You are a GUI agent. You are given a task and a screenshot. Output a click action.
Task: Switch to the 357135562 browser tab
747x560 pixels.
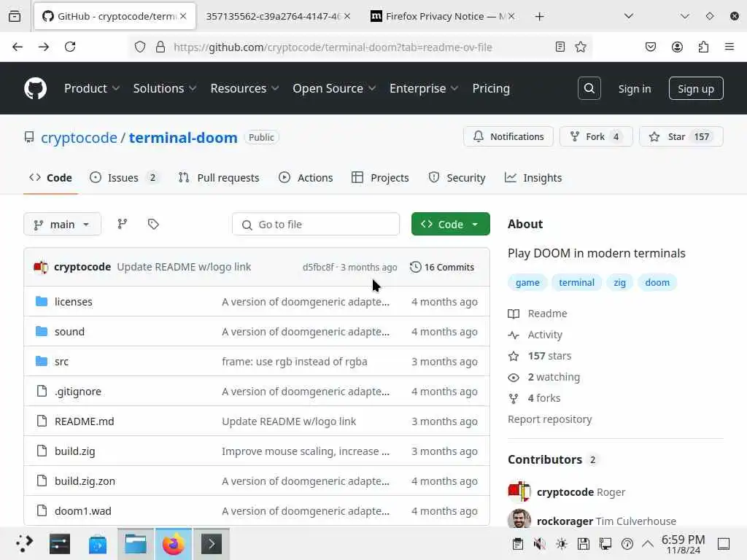[x=274, y=16]
